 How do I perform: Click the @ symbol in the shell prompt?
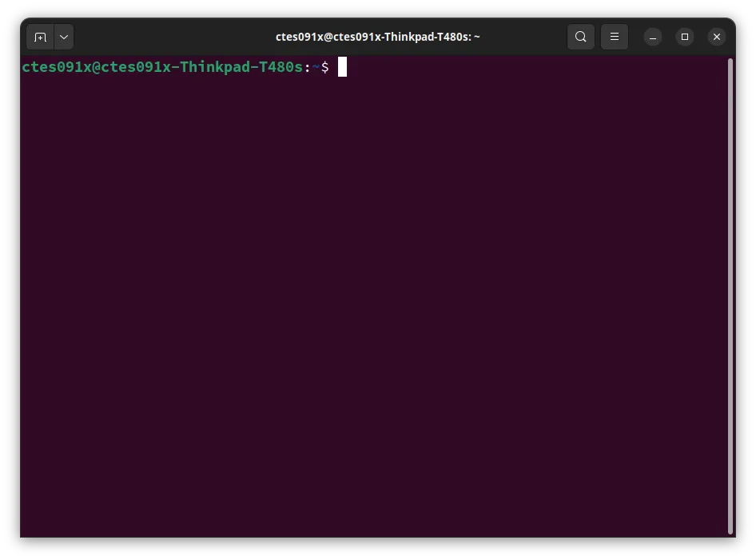click(x=96, y=67)
